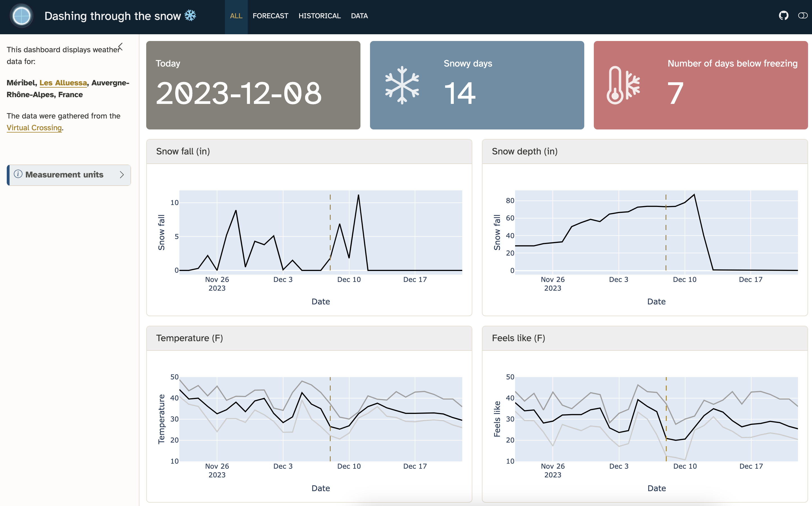This screenshot has width=812, height=506.
Task: Open the GitHub repository icon
Action: 783,16
